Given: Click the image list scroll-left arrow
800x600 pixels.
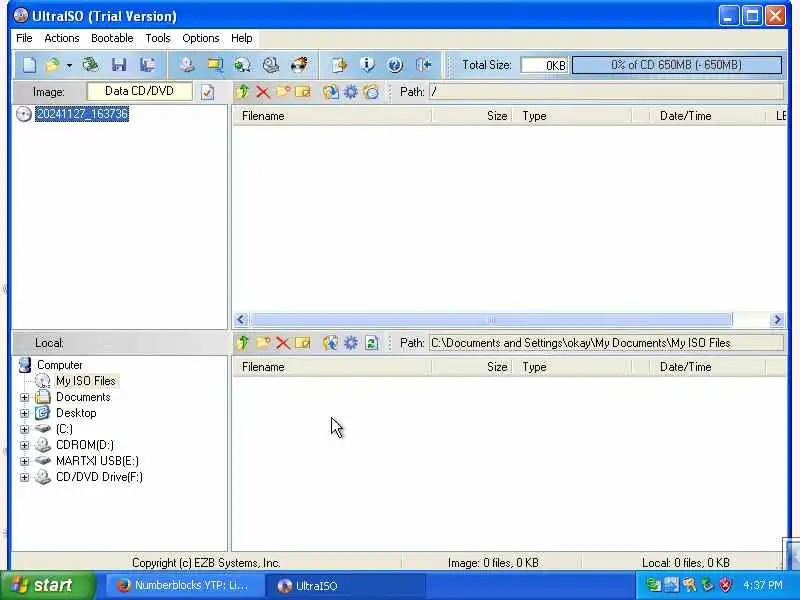Looking at the screenshot, I should tap(241, 320).
